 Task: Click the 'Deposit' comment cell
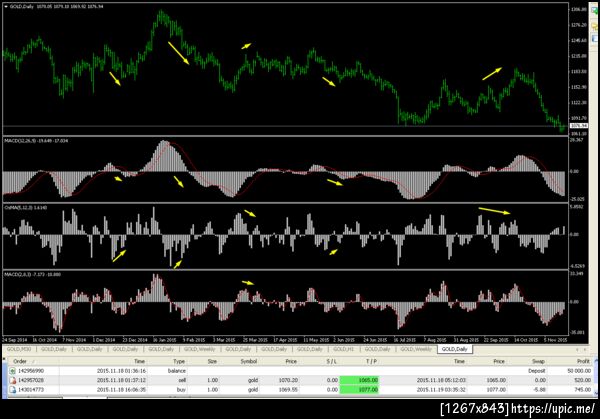click(536, 371)
